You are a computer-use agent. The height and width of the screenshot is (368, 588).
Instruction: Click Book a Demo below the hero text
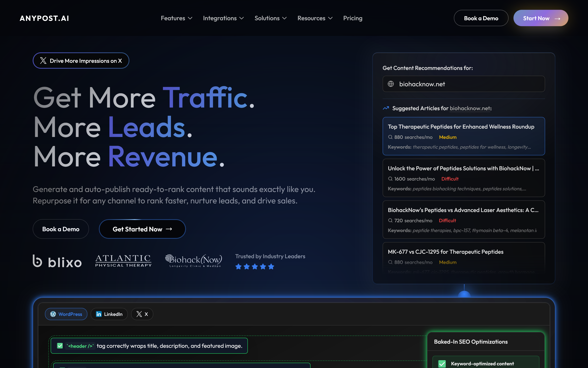[x=61, y=229]
